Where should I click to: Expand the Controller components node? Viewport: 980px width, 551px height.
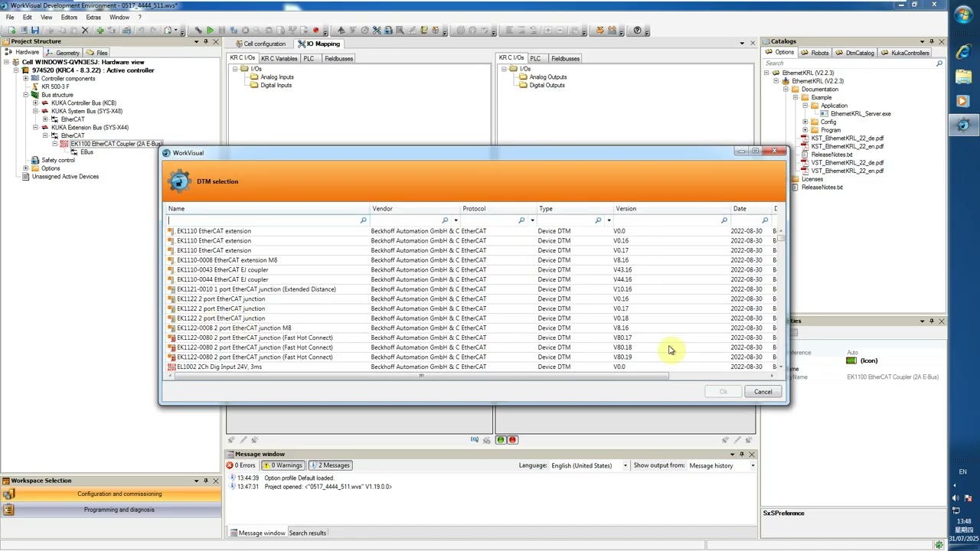click(25, 78)
